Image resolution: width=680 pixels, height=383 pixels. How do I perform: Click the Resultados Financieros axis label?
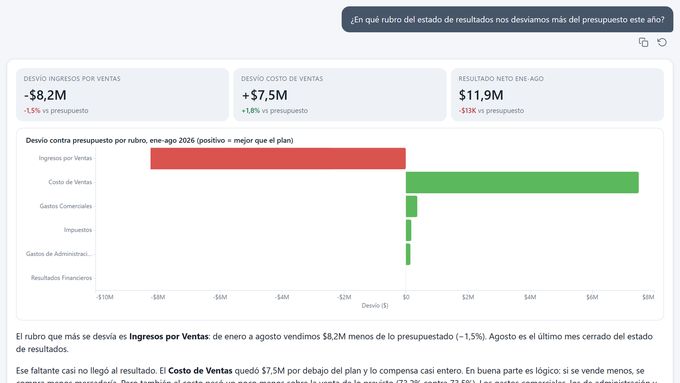[x=61, y=278]
